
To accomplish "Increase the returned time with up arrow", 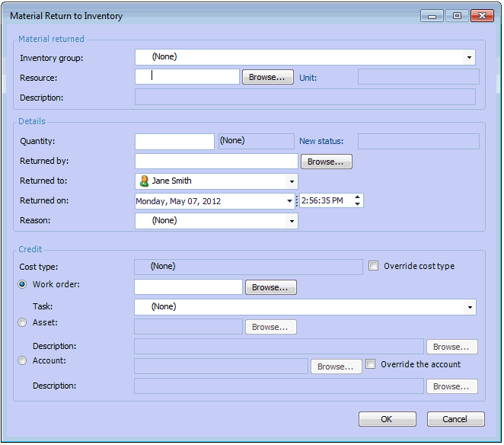I will (358, 197).
